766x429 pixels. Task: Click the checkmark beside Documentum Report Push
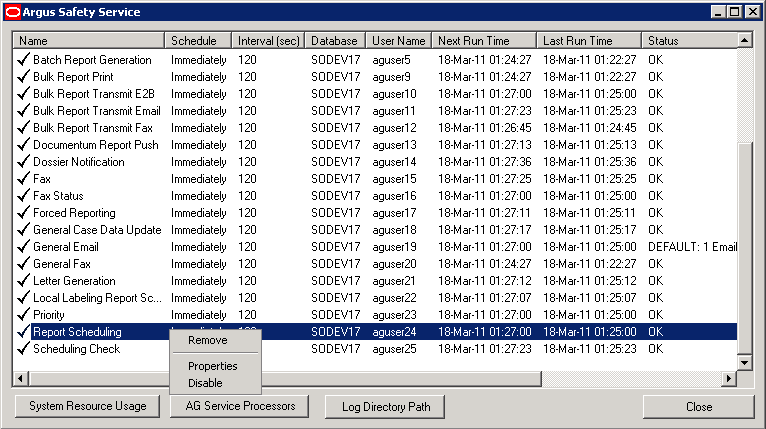click(23, 145)
